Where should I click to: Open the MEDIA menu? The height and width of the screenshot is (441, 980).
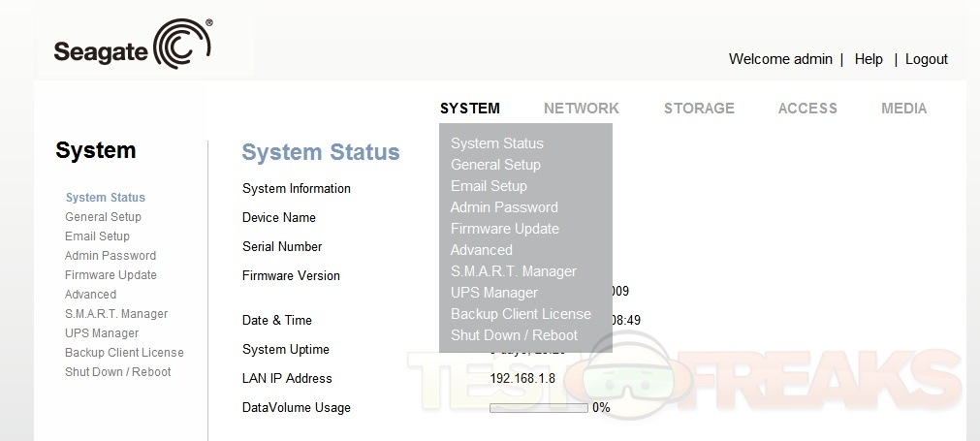(903, 109)
